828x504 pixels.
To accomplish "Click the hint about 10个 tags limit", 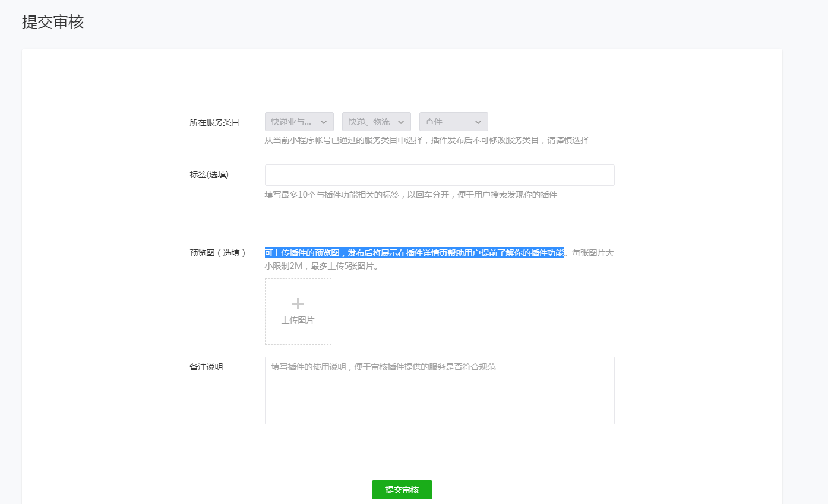I will 410,195.
